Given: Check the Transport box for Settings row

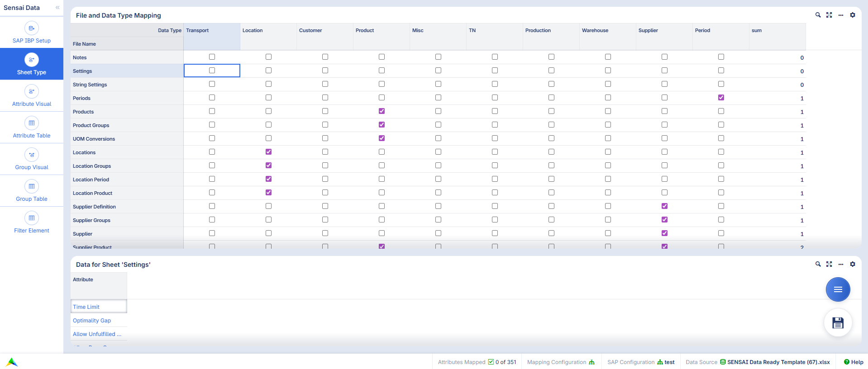Looking at the screenshot, I should [212, 71].
